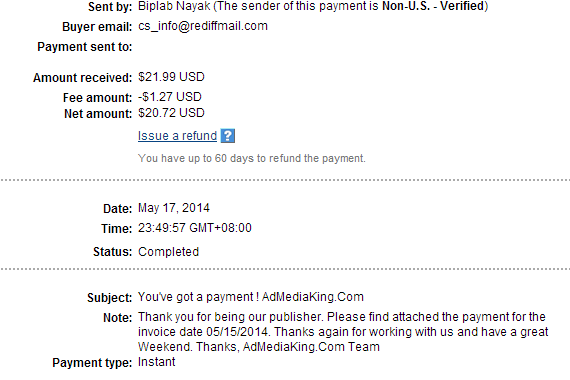Click the 60 days refund notice text
570x380 pixels.
(x=252, y=159)
